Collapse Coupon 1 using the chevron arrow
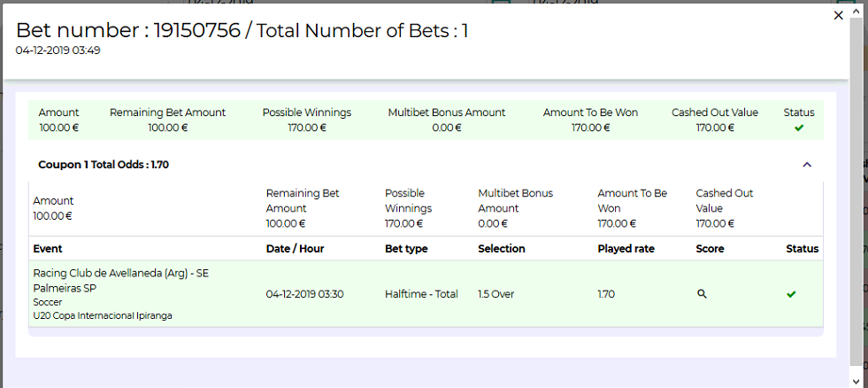The height and width of the screenshot is (388, 868). click(x=806, y=165)
